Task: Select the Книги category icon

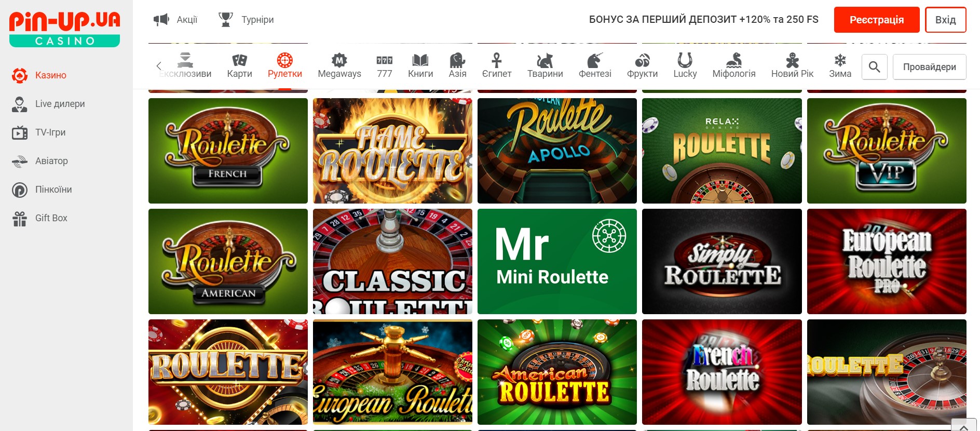Action: tap(420, 60)
